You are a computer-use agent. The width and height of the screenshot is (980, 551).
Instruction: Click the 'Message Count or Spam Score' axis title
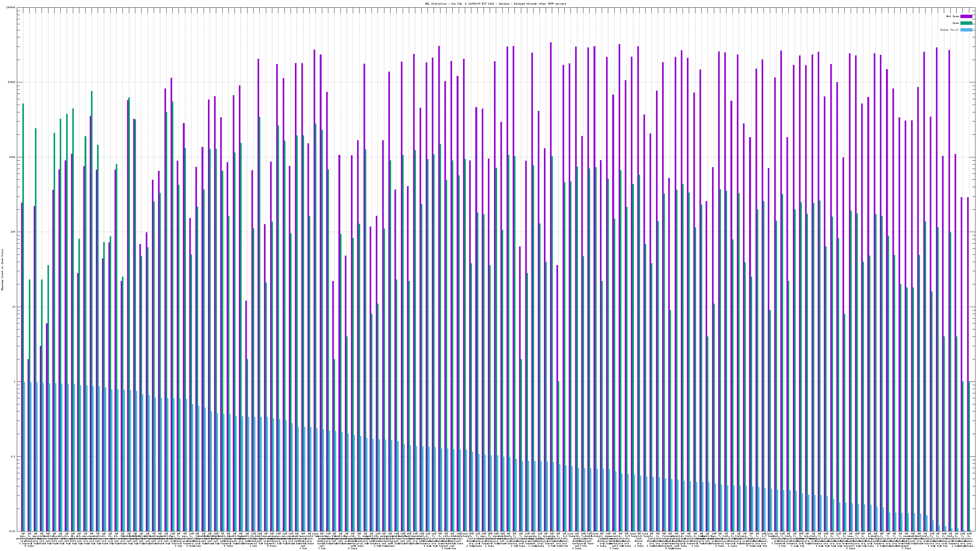point(2,270)
